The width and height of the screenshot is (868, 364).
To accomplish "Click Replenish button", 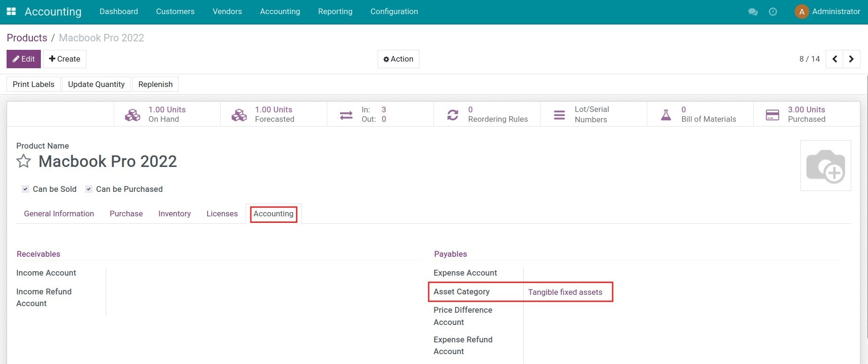I will 155,85.
